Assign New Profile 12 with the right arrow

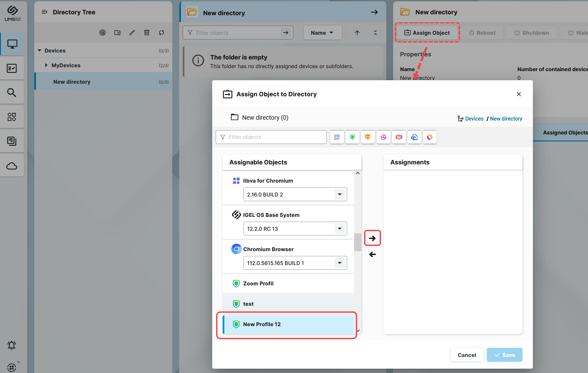click(x=372, y=238)
